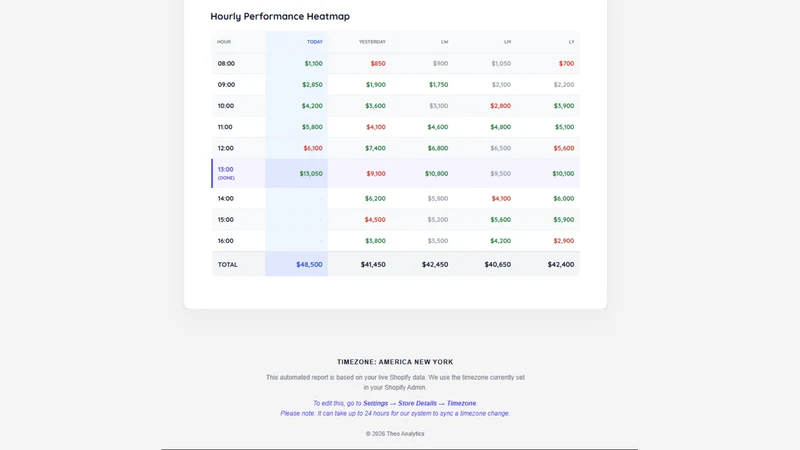Click the red $2,800 value at 10:00
The width and height of the screenshot is (800, 450).
click(501, 106)
